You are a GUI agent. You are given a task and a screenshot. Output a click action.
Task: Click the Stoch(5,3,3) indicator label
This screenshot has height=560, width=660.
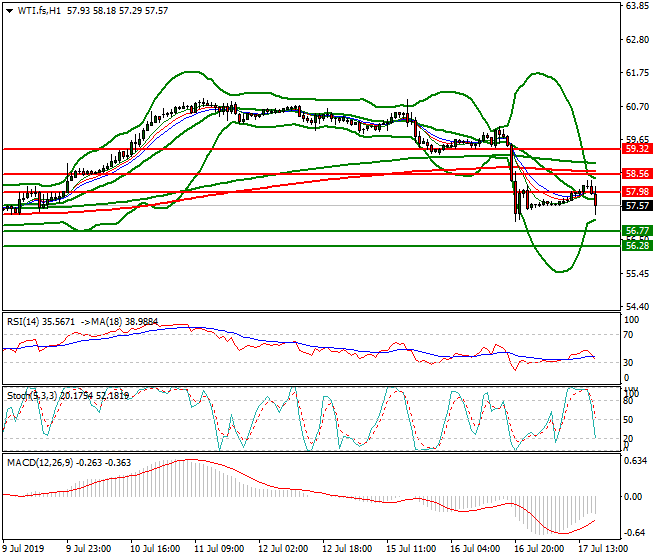tap(29, 395)
